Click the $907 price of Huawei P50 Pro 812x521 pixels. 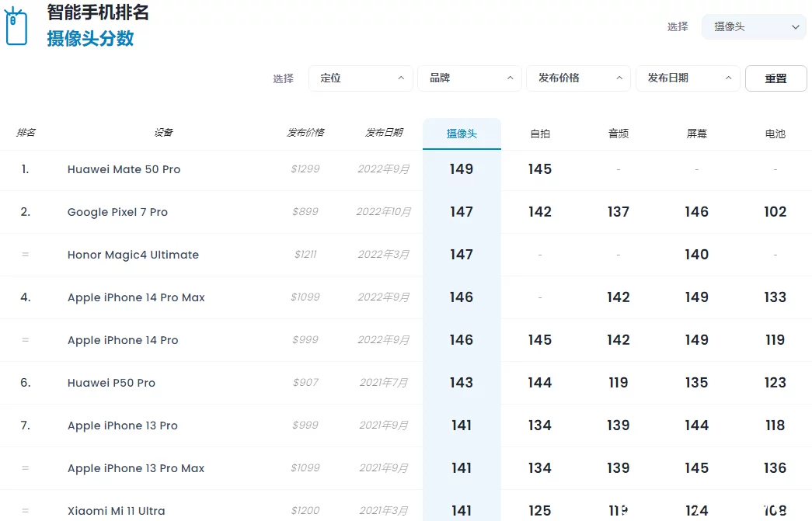(x=305, y=382)
